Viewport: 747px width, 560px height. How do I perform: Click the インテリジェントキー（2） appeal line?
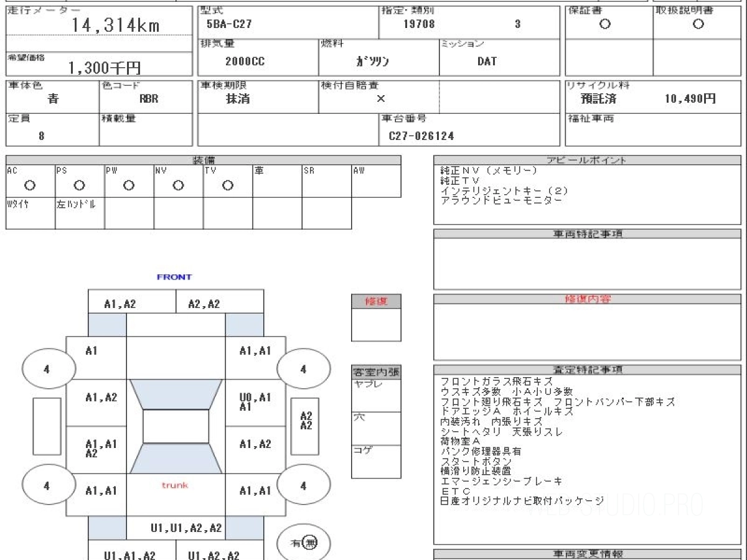coord(504,190)
